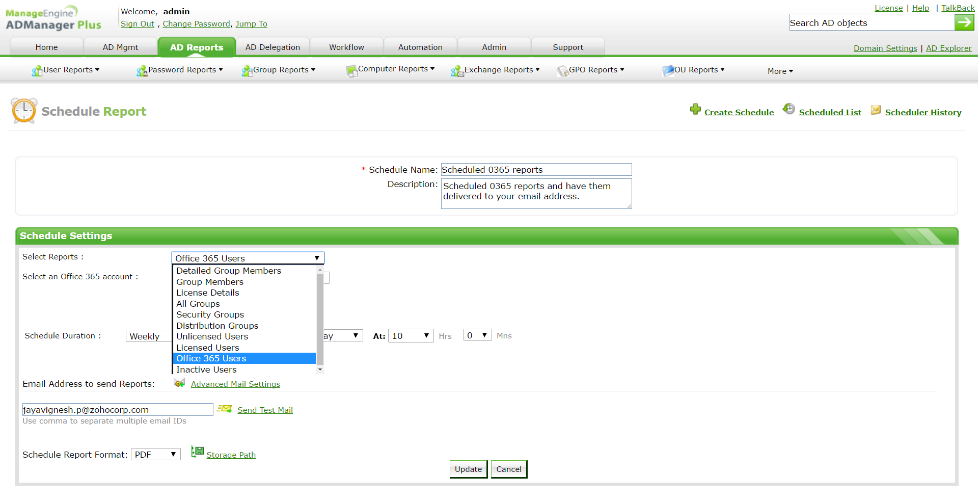Click the Schedule Report alarm clock icon
Screen dimensions: 980x501
[x=24, y=111]
